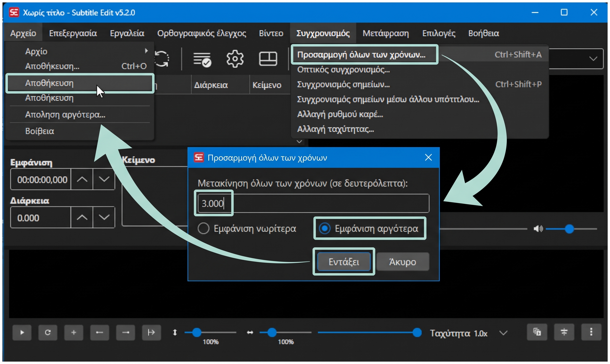The width and height of the screenshot is (610, 364).
Task: Click the plus button in waveform controls
Action: pos(73,333)
